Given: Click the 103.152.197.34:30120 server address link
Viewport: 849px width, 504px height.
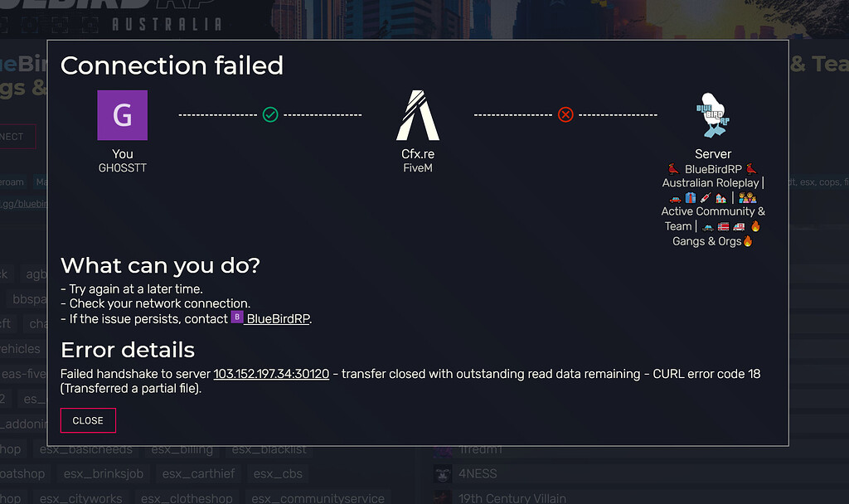Looking at the screenshot, I should click(270, 373).
